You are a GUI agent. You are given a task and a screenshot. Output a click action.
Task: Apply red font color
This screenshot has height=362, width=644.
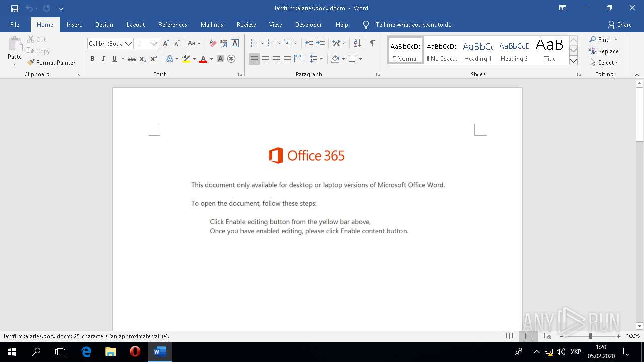[203, 59]
